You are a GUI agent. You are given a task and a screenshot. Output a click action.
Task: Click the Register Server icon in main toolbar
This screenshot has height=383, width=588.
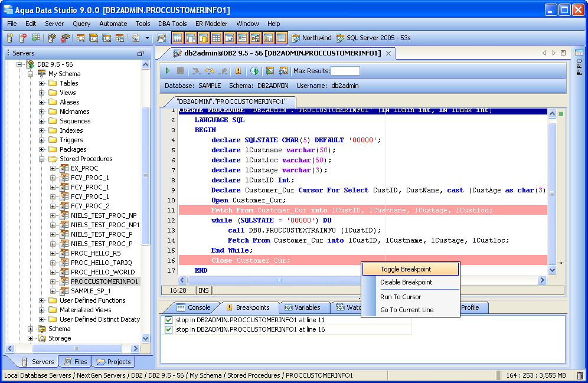click(11, 38)
